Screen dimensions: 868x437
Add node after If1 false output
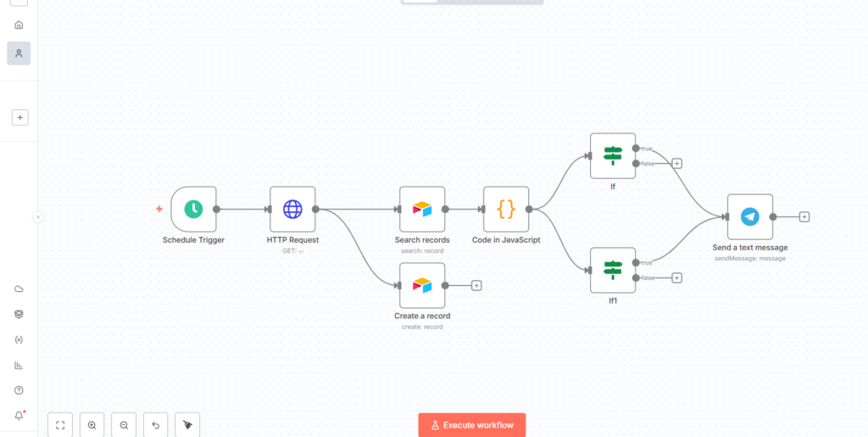(x=676, y=277)
